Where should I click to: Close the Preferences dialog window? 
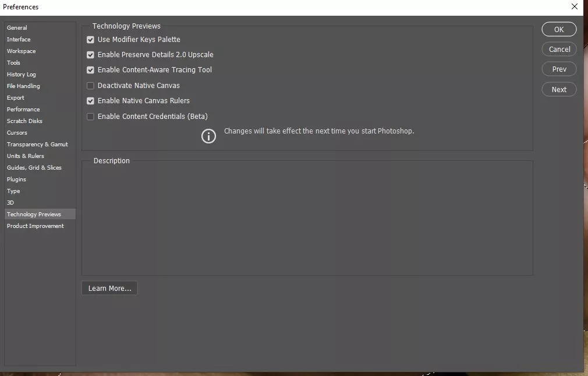575,7
